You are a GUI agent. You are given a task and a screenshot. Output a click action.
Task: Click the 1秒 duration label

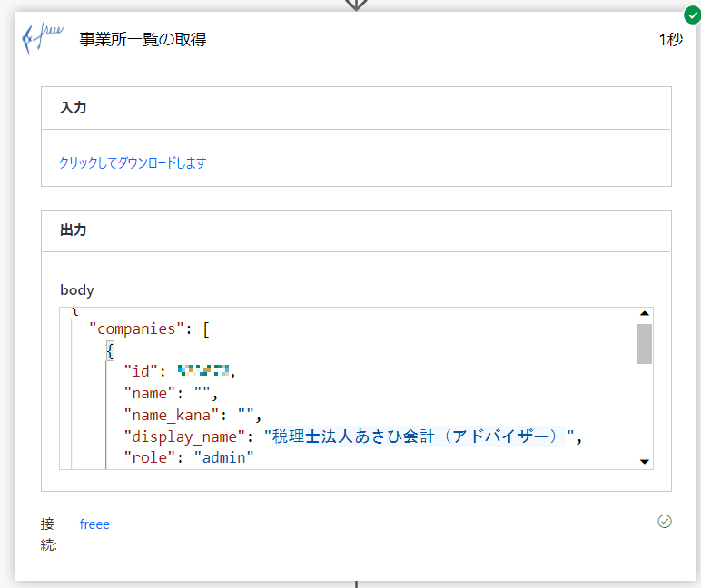coord(671,39)
